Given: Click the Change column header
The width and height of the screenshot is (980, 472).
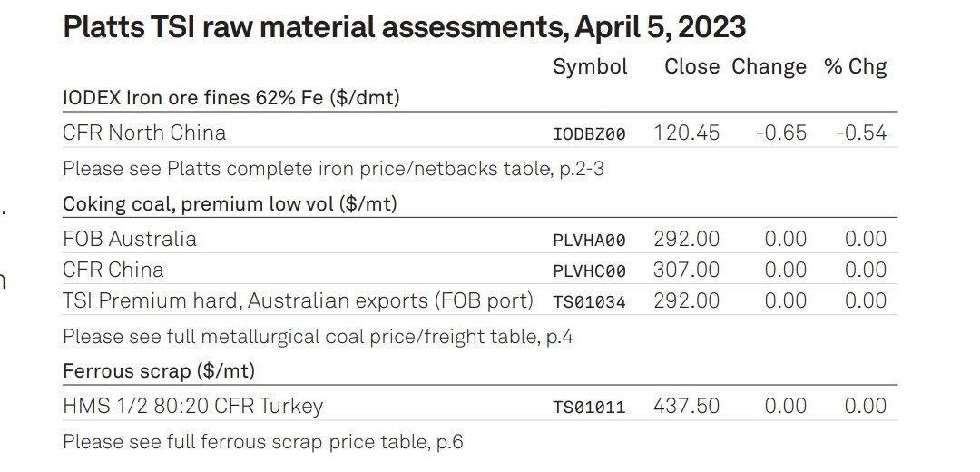Looking at the screenshot, I should 769,67.
